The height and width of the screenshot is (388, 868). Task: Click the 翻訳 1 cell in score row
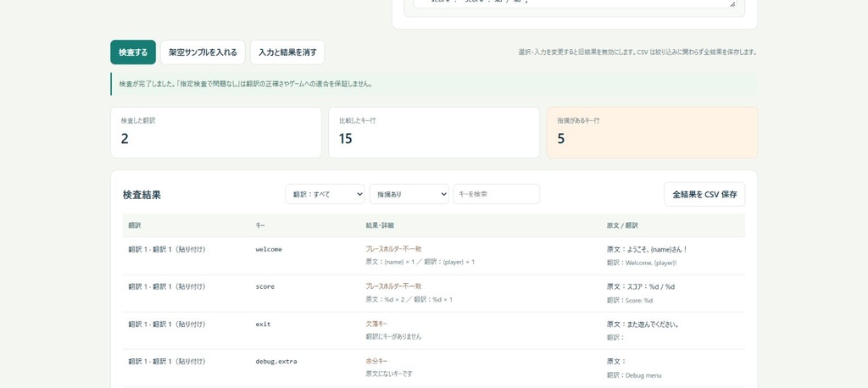(167, 286)
